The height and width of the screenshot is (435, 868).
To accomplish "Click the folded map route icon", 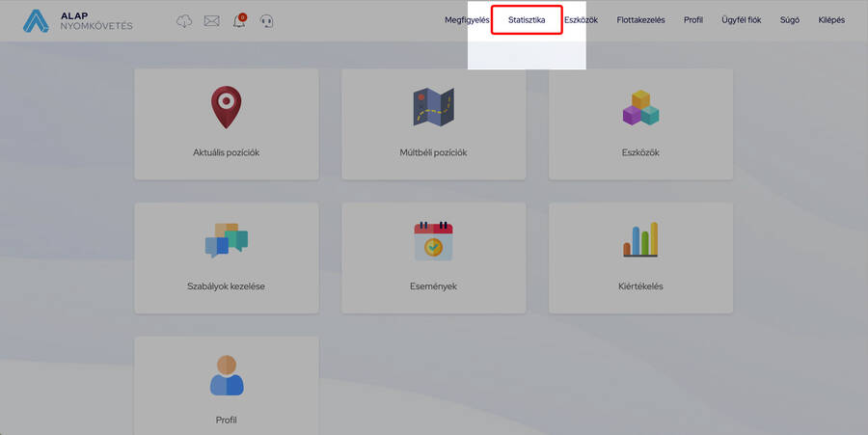I will [433, 108].
